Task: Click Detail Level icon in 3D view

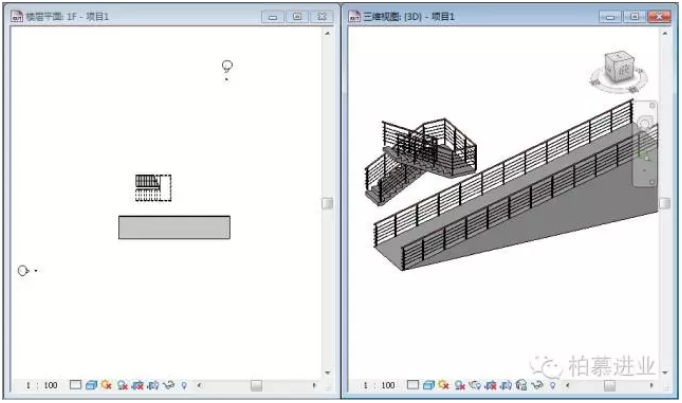Action: click(x=411, y=385)
